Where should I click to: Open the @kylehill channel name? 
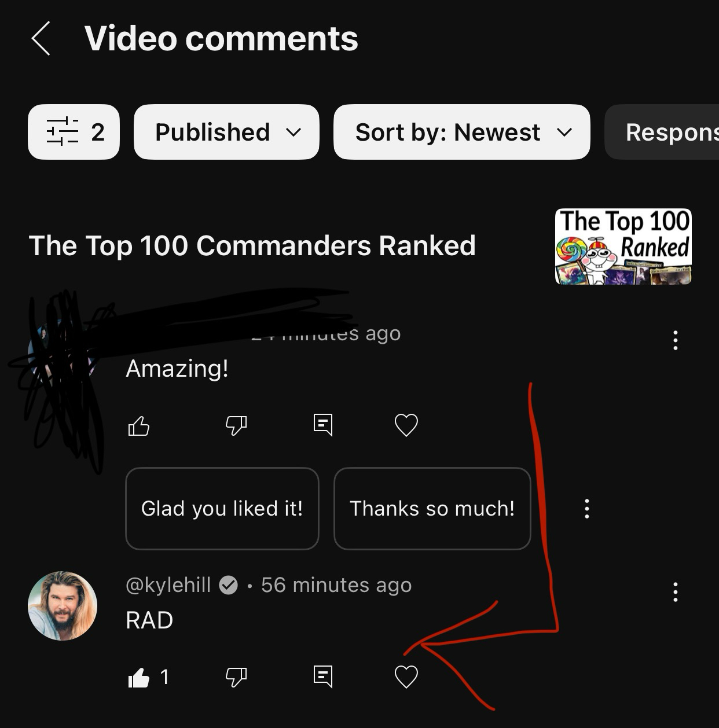pyautogui.click(x=168, y=585)
